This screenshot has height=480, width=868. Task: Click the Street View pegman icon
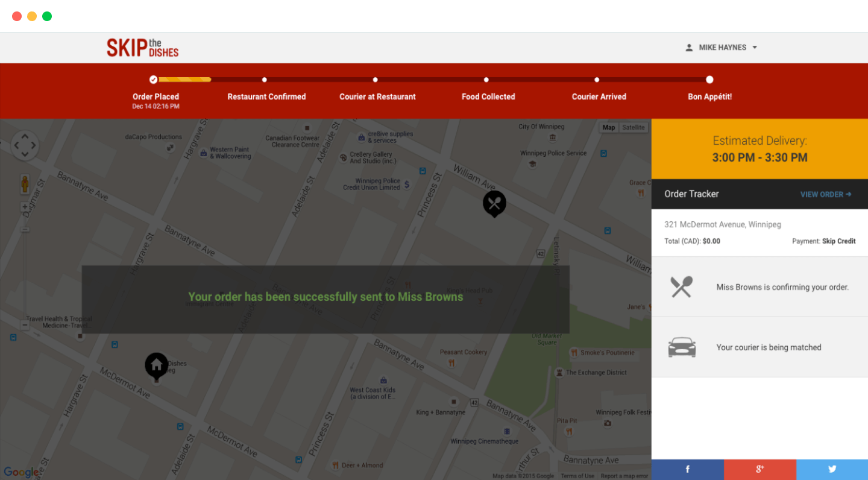coord(25,184)
